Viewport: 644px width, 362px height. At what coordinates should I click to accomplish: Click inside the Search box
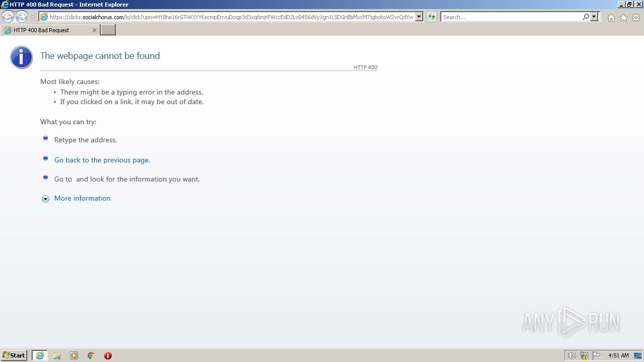511,17
